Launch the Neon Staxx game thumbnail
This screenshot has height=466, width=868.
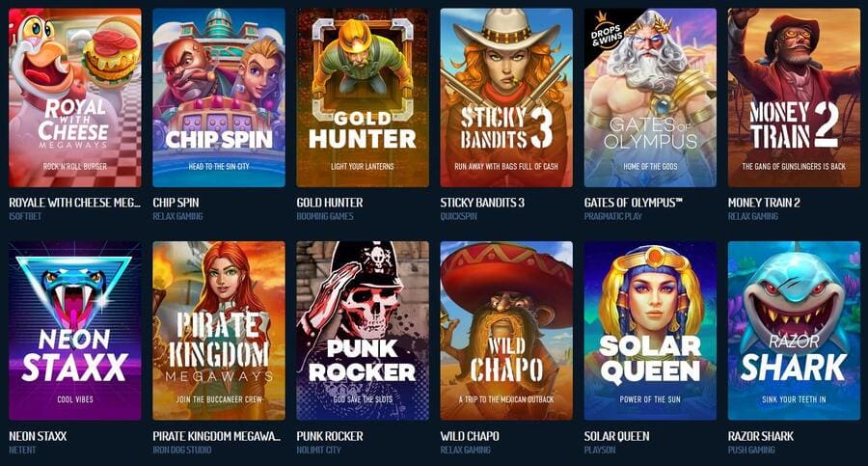point(74,330)
